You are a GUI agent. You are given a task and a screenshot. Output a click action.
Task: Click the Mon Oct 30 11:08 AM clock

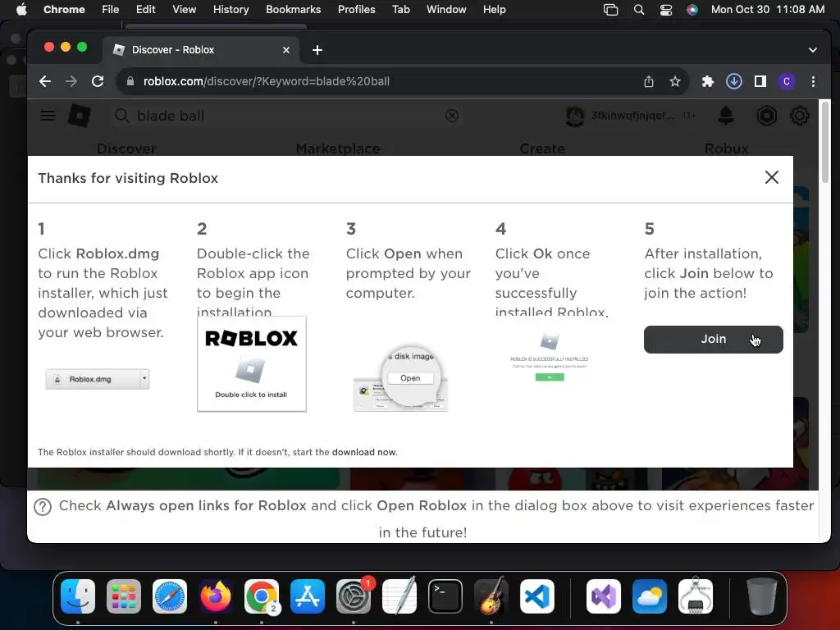click(768, 9)
